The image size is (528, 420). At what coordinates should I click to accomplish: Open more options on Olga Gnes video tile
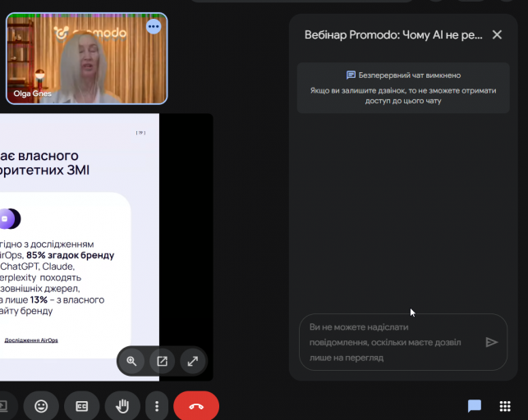[x=154, y=26]
